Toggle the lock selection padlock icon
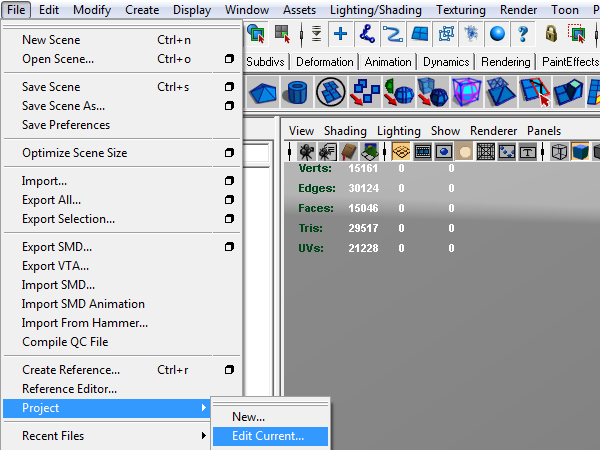600x450 pixels. click(551, 34)
